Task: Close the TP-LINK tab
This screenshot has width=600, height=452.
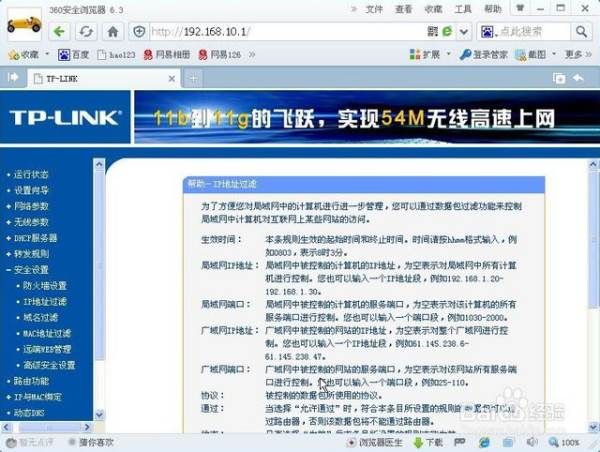Action: 172,79
